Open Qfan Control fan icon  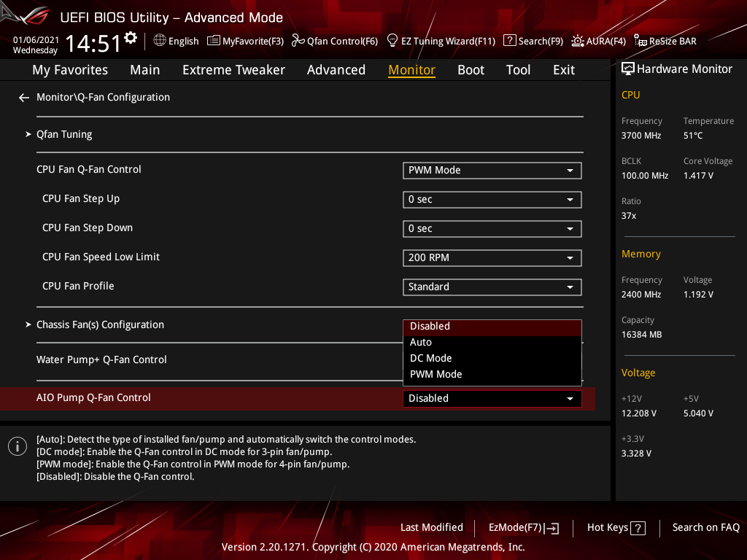click(298, 41)
